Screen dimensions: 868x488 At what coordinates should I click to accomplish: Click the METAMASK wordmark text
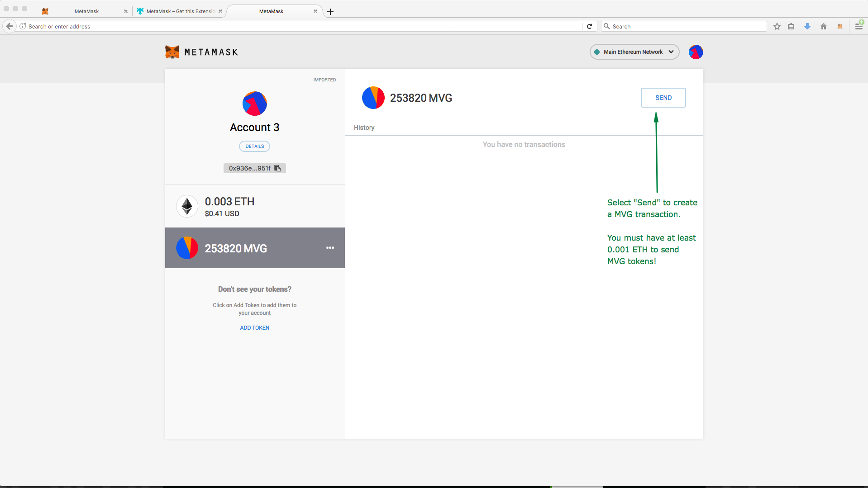coord(211,52)
